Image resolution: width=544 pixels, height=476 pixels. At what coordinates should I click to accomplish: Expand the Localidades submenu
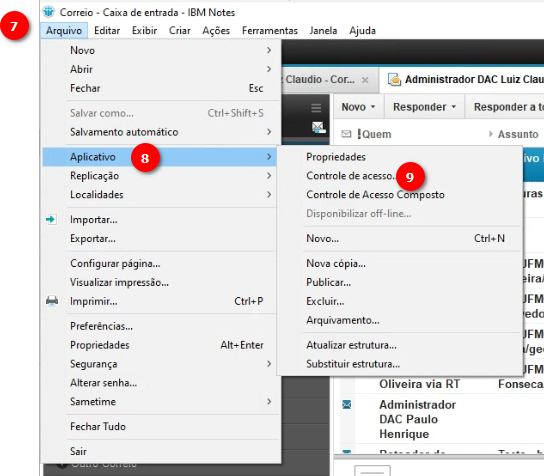160,194
